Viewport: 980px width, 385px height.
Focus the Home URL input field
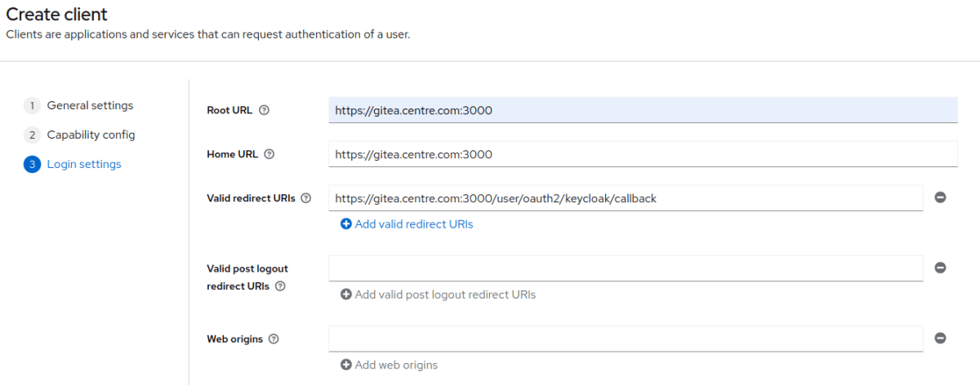[643, 154]
